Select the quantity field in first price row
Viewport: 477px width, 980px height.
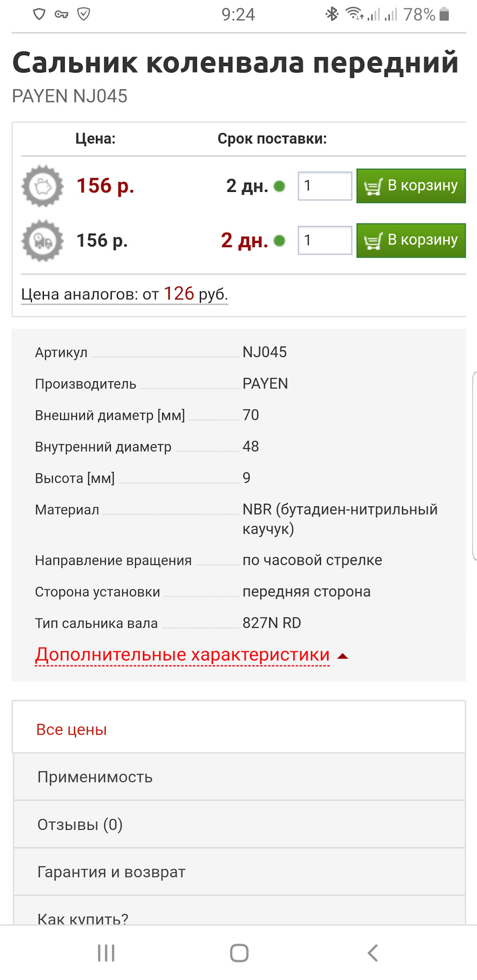click(x=325, y=186)
